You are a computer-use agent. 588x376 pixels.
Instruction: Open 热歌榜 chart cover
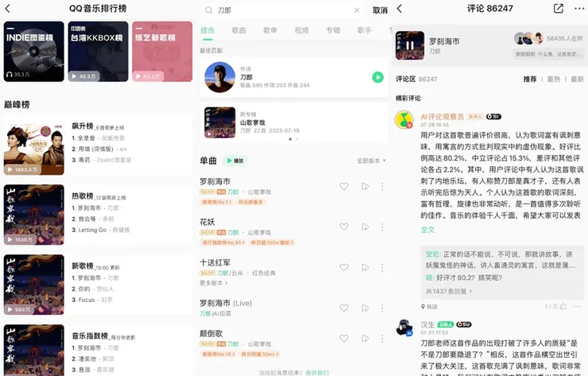point(33,215)
